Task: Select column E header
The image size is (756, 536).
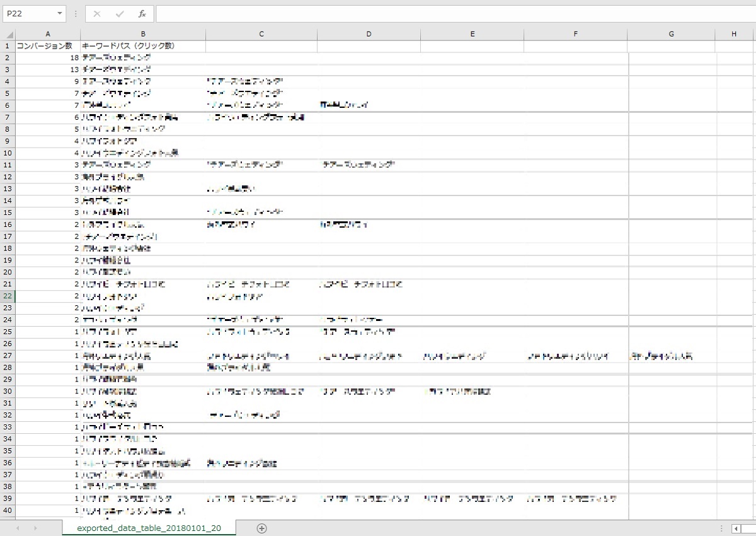Action: click(472, 34)
